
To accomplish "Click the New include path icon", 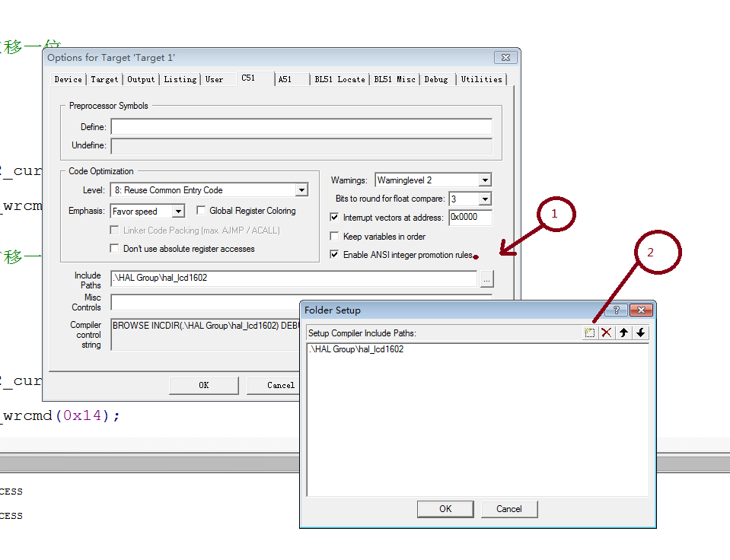I will coord(590,332).
